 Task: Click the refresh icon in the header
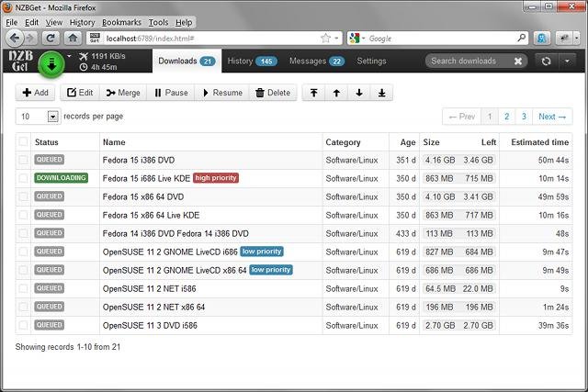tap(546, 62)
